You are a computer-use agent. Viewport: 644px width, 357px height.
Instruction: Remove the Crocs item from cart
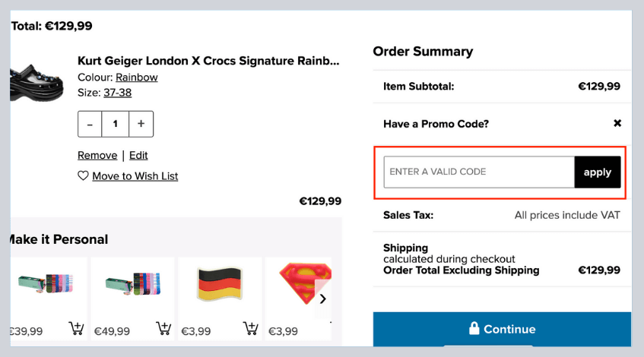coord(97,155)
